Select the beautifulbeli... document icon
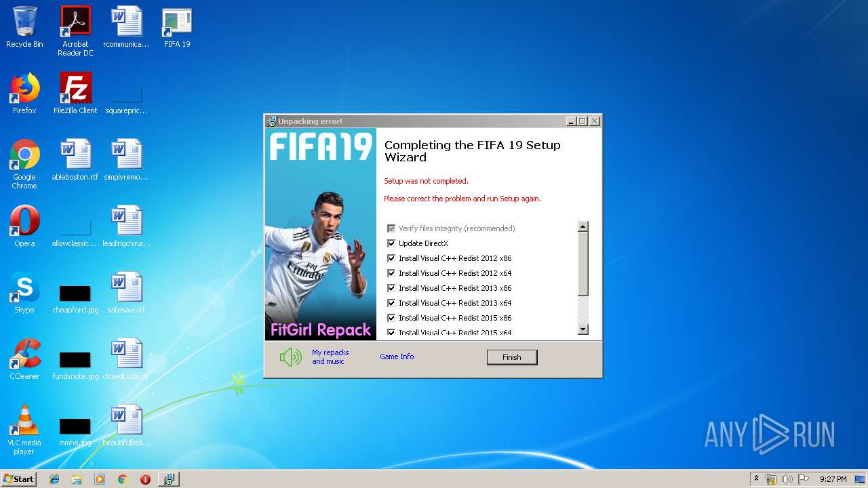 [126, 426]
